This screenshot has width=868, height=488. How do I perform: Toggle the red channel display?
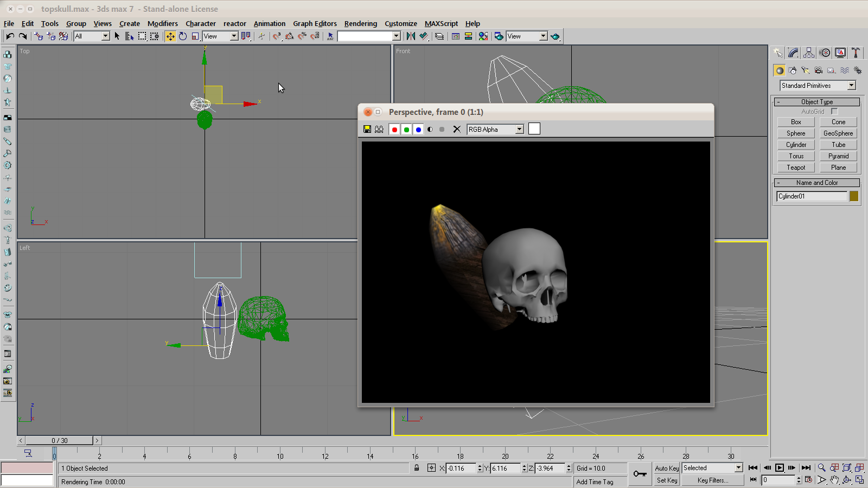tap(394, 129)
